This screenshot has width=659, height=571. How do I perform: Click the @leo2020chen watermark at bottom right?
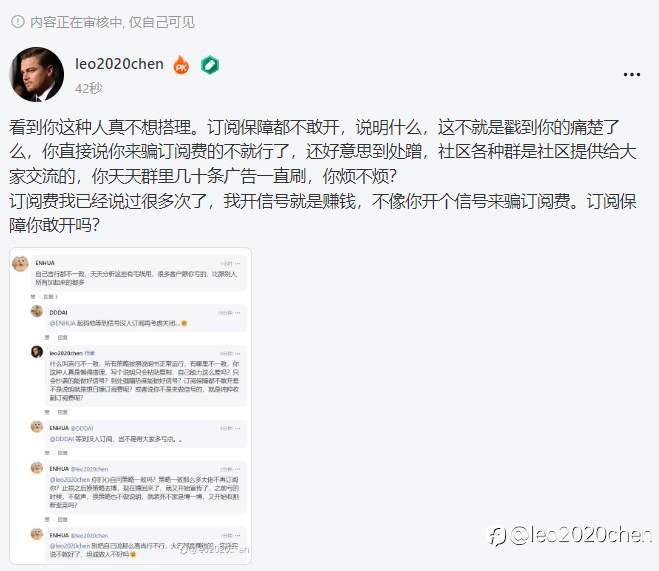[570, 535]
